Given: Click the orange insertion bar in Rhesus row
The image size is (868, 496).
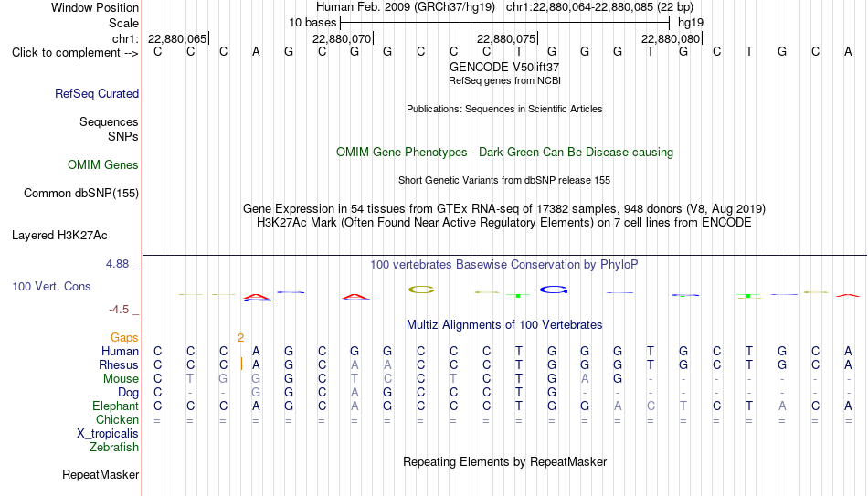Looking at the screenshot, I should (x=241, y=364).
